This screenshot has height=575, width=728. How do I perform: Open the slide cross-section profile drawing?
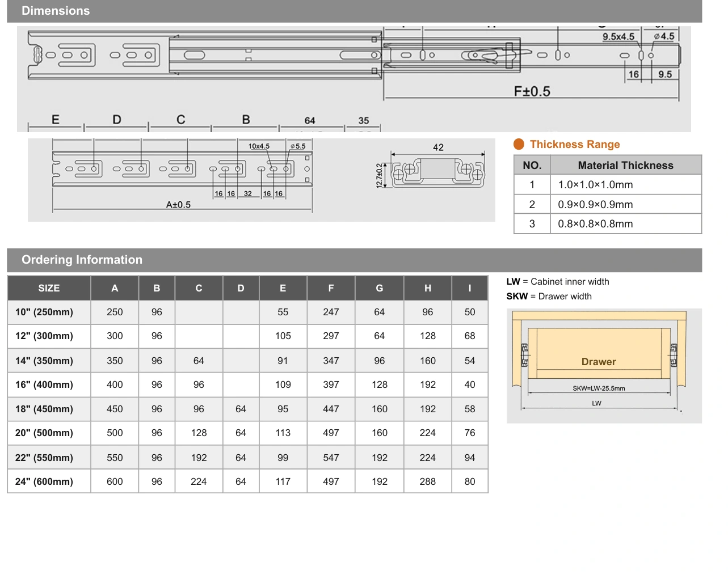point(438,171)
